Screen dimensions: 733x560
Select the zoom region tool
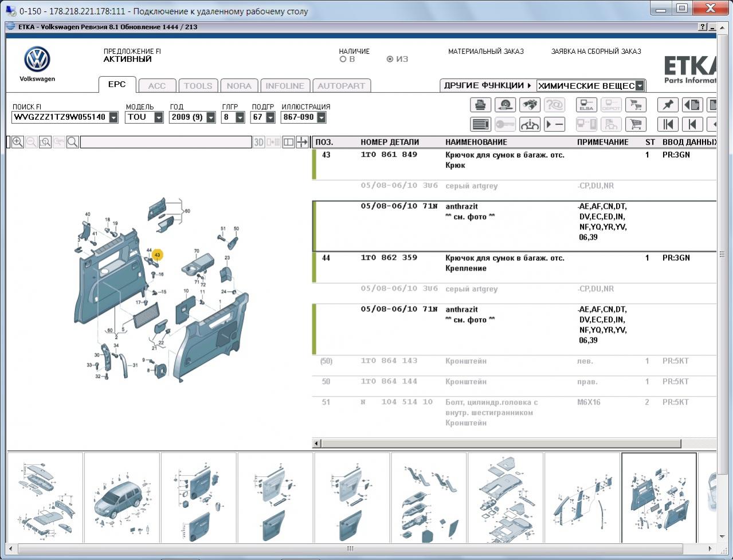pos(45,142)
